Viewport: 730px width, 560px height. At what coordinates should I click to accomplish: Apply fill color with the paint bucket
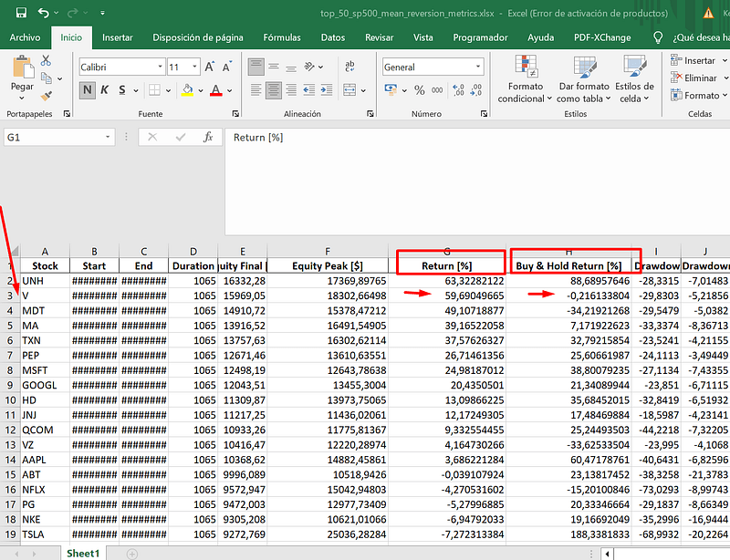[x=187, y=90]
